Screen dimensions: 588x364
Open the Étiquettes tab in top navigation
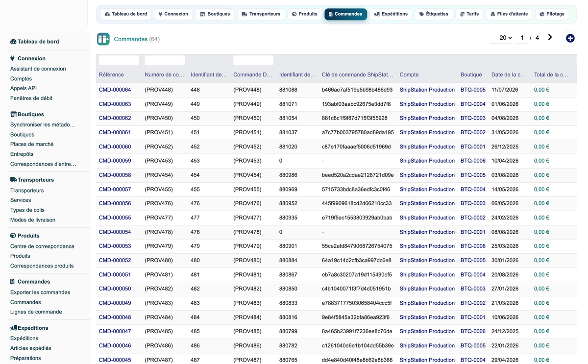[x=434, y=14]
